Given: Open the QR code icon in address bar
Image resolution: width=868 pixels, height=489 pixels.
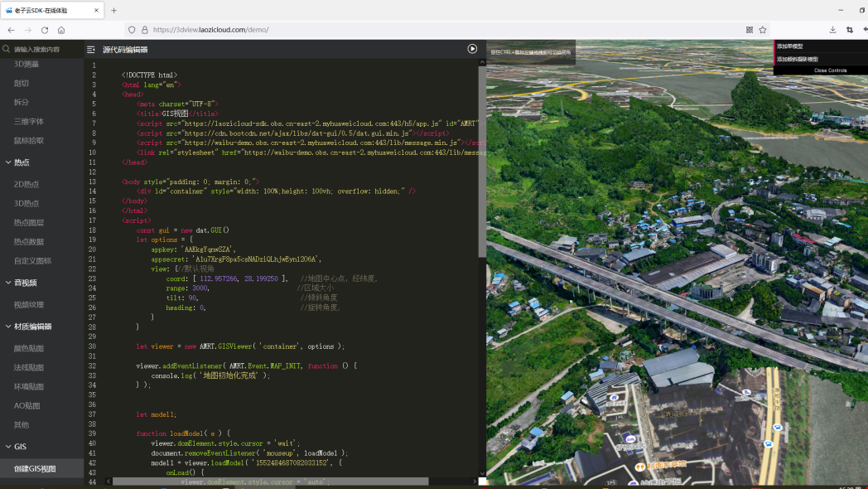Looking at the screenshot, I should point(750,30).
